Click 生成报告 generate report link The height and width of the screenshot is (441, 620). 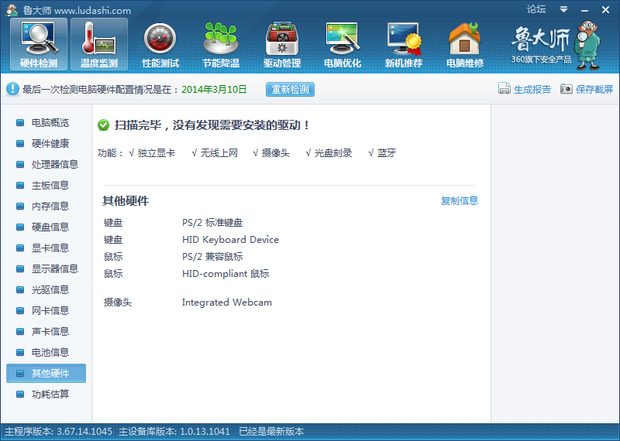(532, 89)
